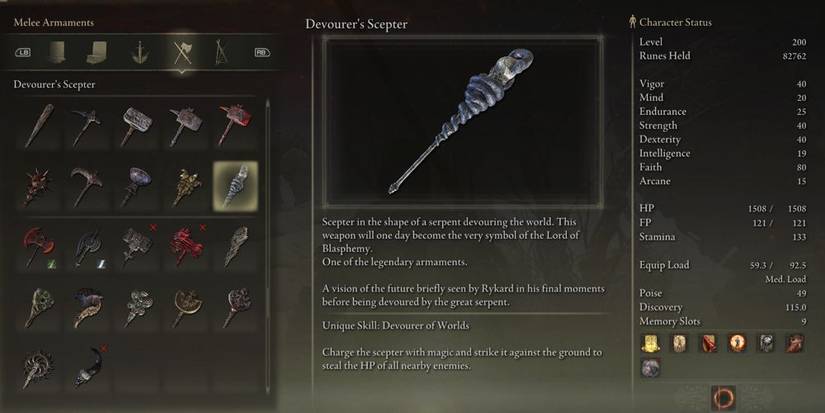Choose the red banner hammer icon
This screenshot has width=825, height=413.
coord(235,125)
